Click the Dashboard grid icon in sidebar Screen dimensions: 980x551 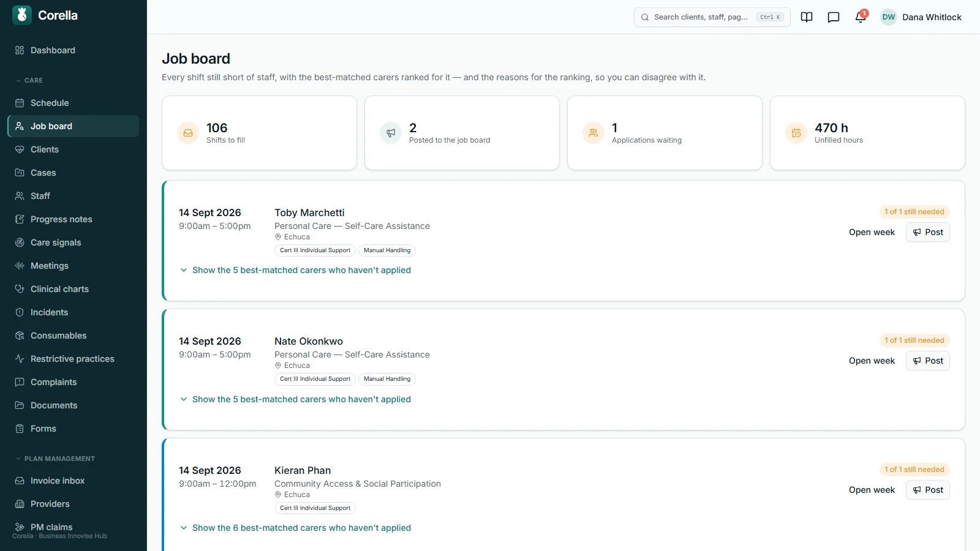click(20, 50)
